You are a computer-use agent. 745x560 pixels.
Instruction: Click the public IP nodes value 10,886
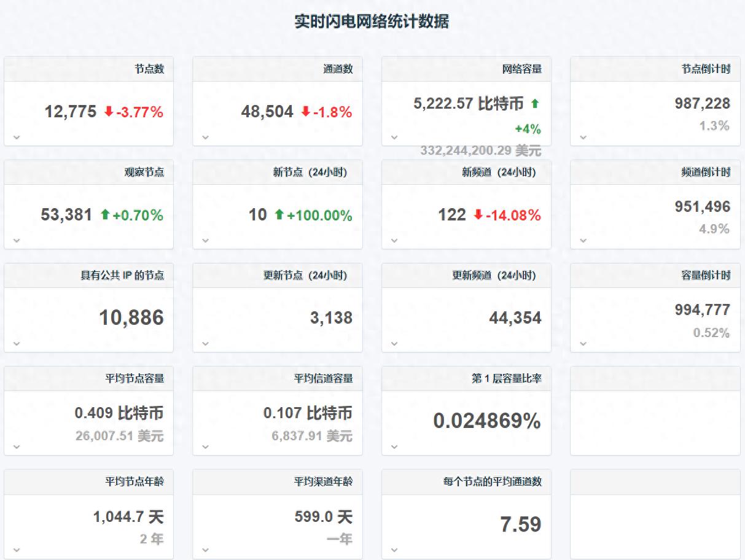(131, 317)
